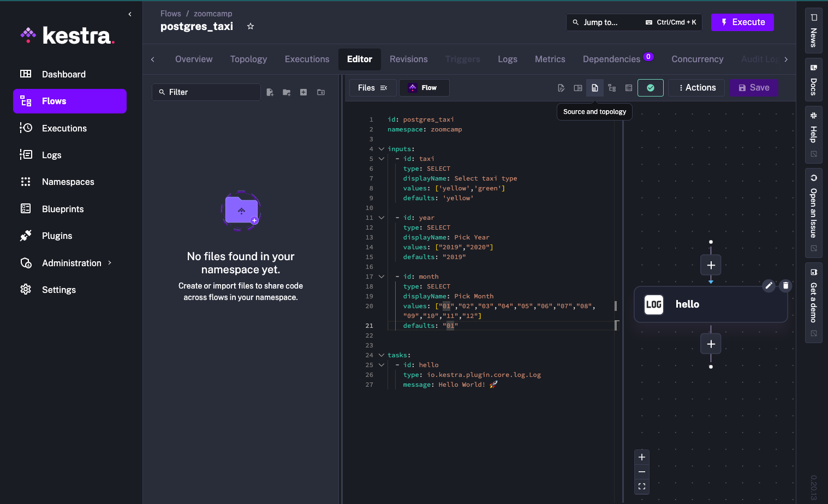Switch to the Executions tab
The height and width of the screenshot is (504, 828).
pos(307,59)
